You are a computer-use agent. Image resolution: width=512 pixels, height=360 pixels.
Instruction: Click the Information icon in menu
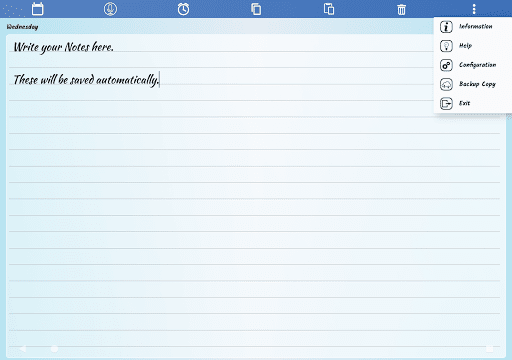point(446,27)
